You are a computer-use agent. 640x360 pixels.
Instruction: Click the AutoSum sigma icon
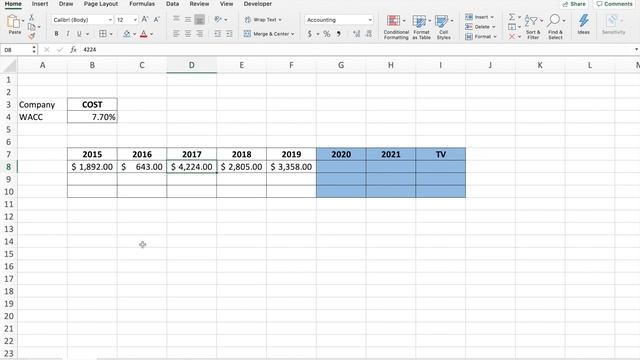pyautogui.click(x=511, y=17)
